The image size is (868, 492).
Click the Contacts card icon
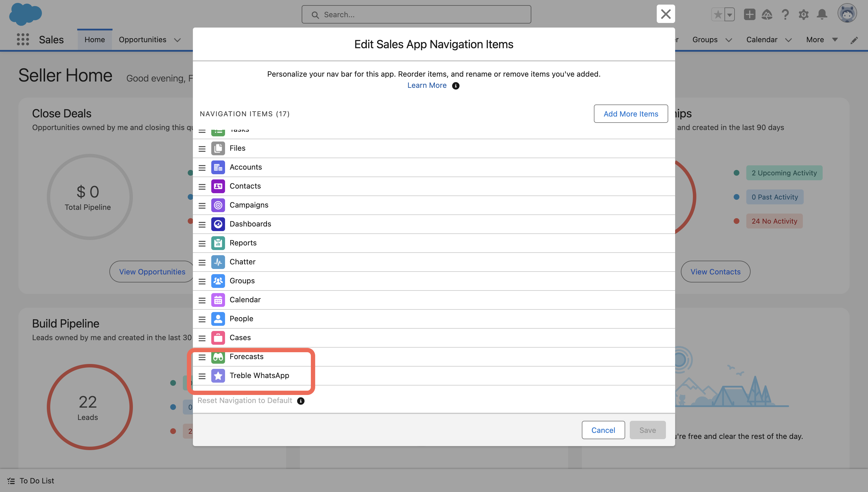pos(218,186)
